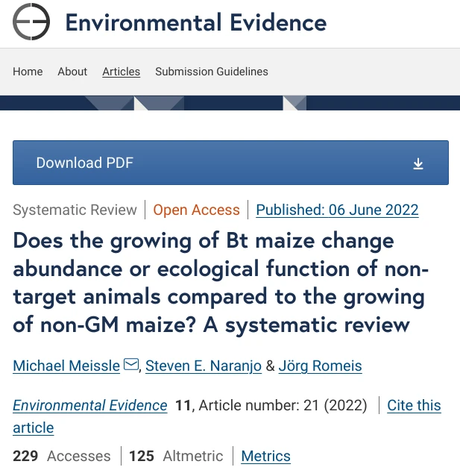Click the Download PDF button
Viewport: 460px width, 476px height.
point(230,163)
